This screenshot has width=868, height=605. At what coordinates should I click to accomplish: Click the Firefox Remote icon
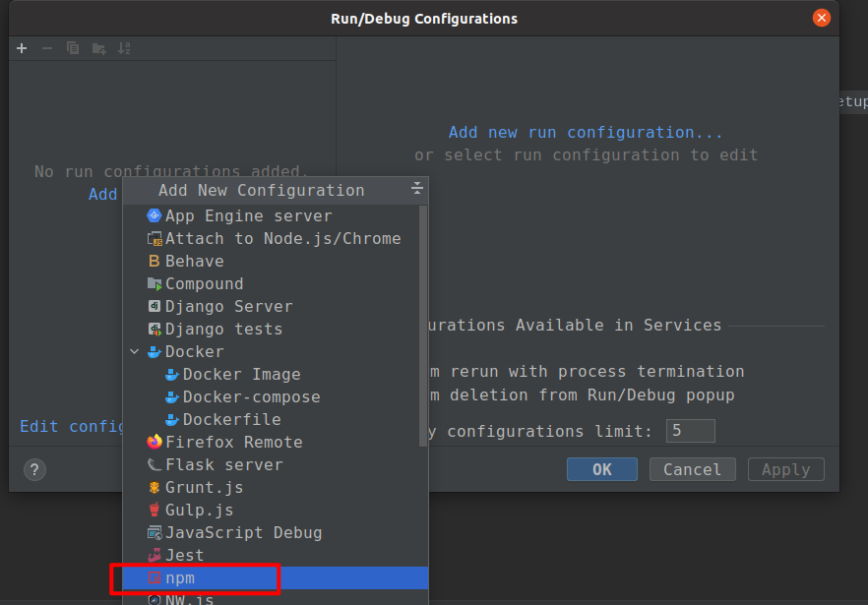tap(154, 443)
